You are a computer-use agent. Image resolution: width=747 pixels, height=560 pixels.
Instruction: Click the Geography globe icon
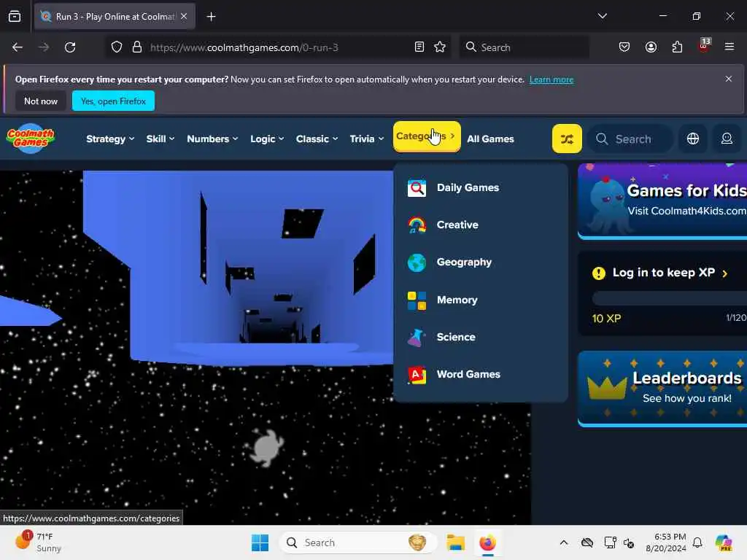[x=417, y=262]
